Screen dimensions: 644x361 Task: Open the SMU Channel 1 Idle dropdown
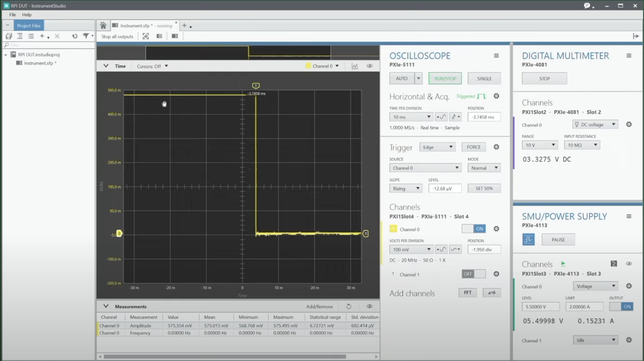tap(596, 340)
